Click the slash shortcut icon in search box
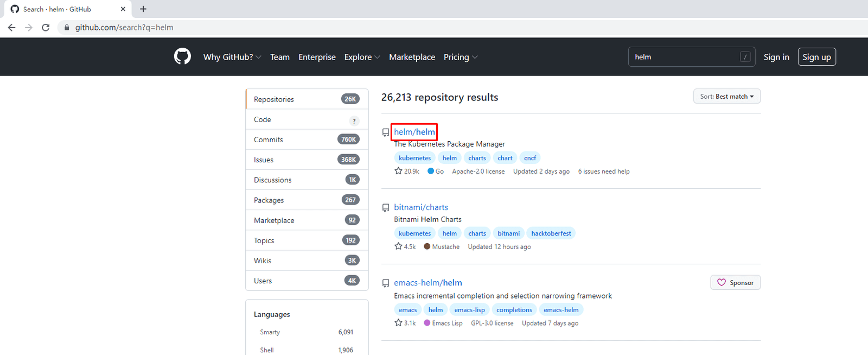Screen dimensions: 868x355 click(745, 57)
